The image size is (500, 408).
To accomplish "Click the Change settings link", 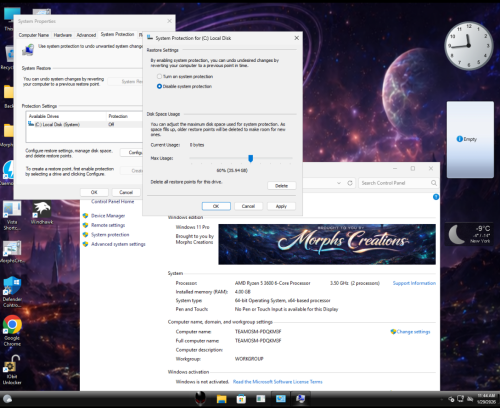I will click(413, 332).
